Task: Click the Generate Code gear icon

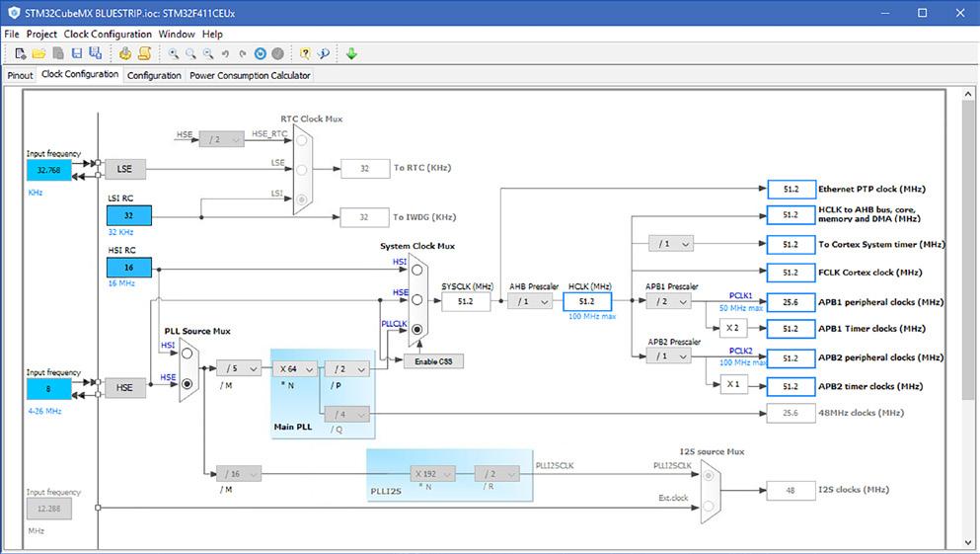Action: click(x=125, y=53)
